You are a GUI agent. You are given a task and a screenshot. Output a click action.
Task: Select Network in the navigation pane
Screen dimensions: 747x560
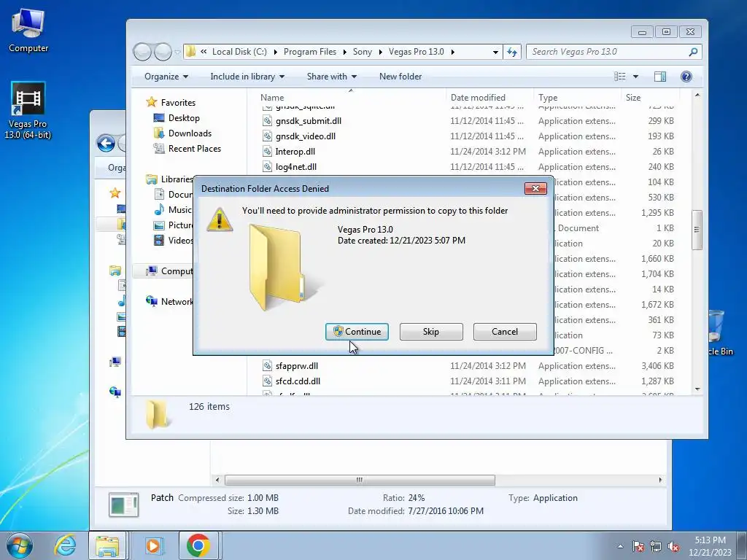(x=177, y=301)
